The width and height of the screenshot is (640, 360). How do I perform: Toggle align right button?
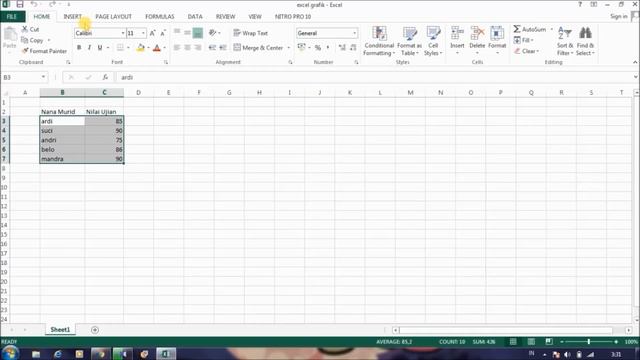198,48
